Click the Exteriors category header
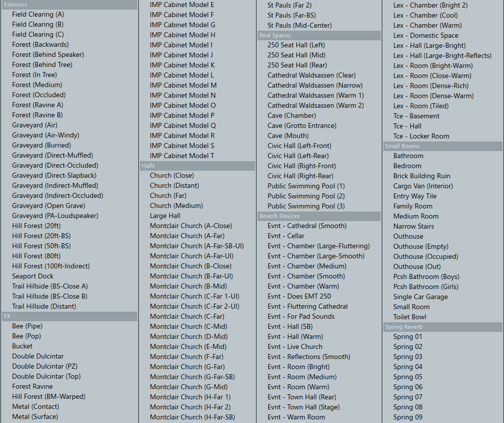The width and height of the screenshot is (504, 423). tap(69, 5)
